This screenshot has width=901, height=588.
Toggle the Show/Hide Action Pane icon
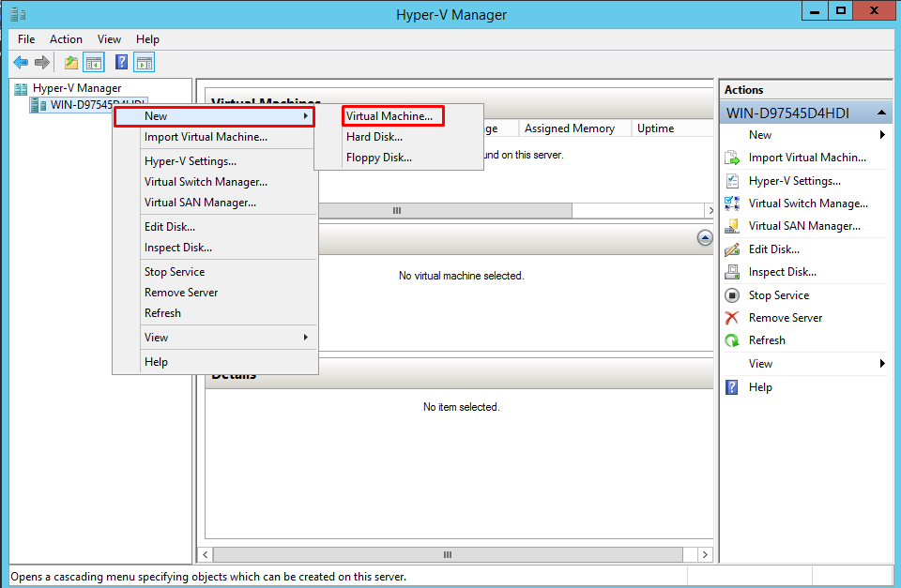(145, 62)
